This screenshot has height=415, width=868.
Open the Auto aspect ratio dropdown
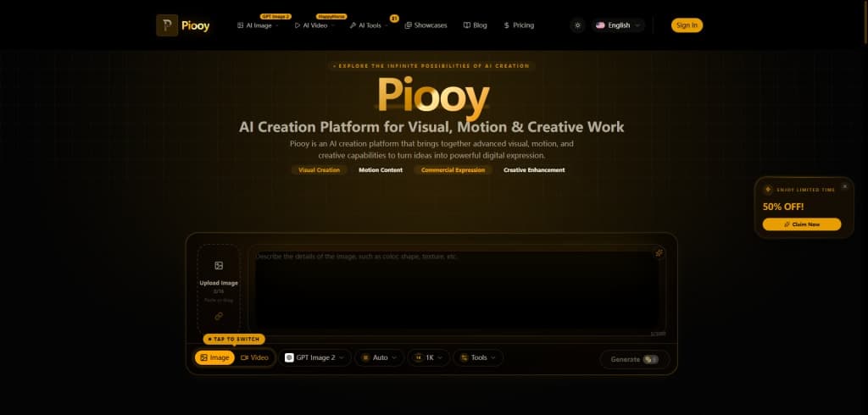click(379, 357)
